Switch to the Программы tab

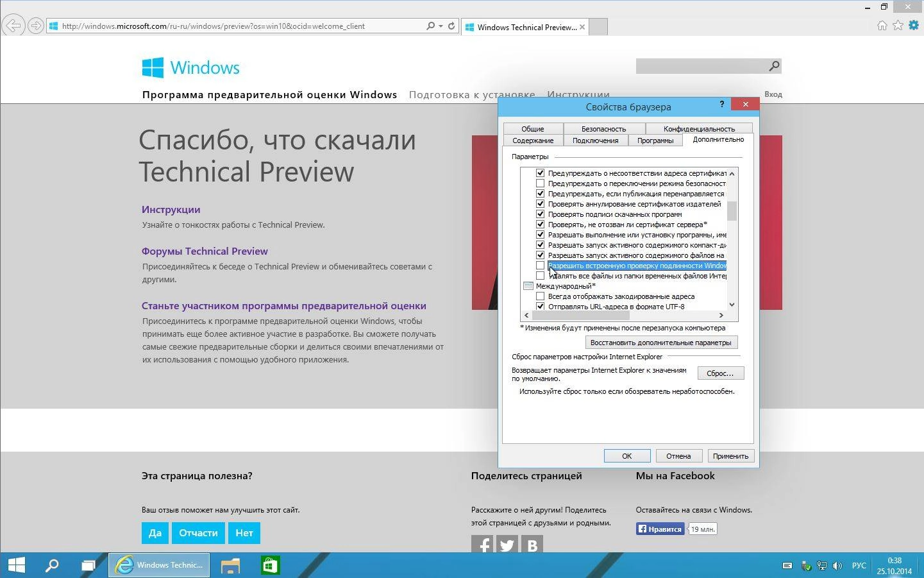pos(655,140)
